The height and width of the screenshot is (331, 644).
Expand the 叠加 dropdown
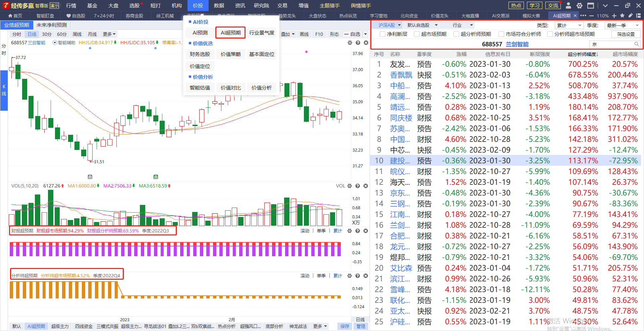pyautogui.click(x=288, y=34)
